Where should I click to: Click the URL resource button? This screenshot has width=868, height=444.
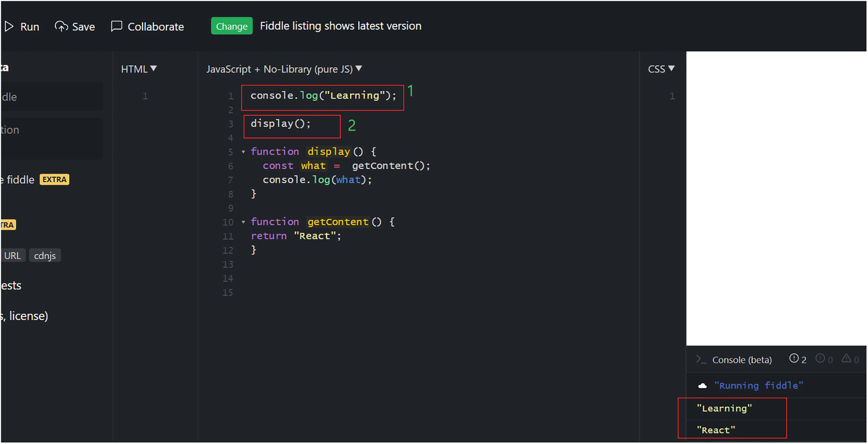pos(13,256)
